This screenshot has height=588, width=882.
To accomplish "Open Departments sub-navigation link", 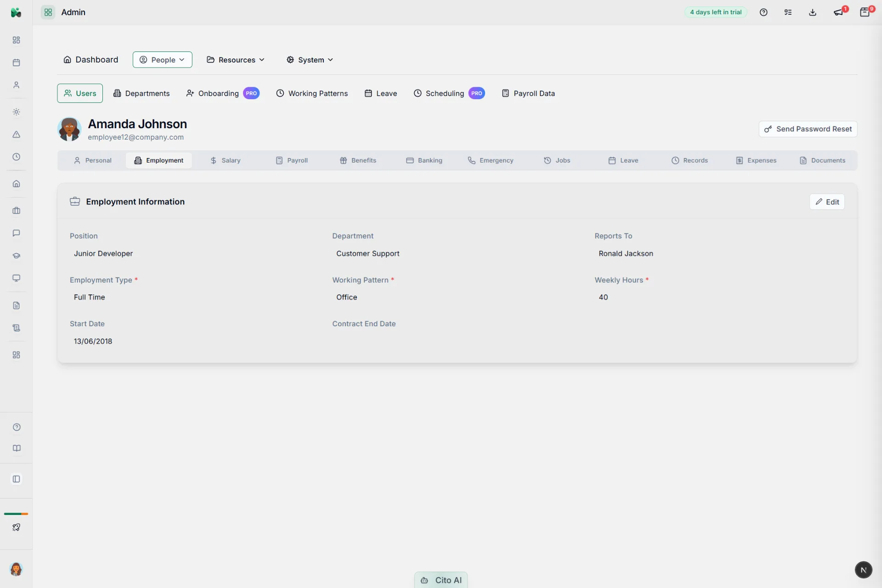I will point(141,93).
